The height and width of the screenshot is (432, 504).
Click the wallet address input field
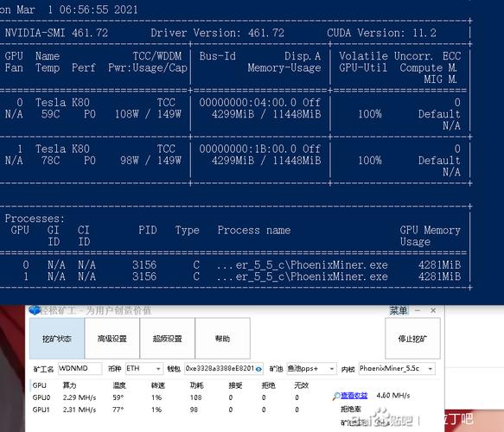224,368
